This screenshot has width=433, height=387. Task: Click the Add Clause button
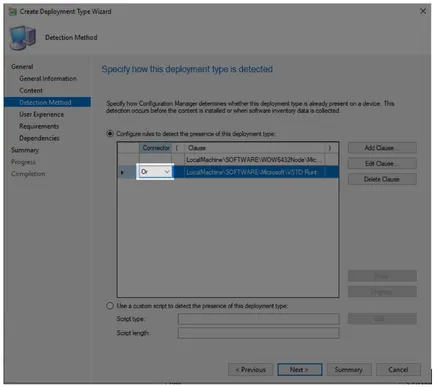point(382,148)
